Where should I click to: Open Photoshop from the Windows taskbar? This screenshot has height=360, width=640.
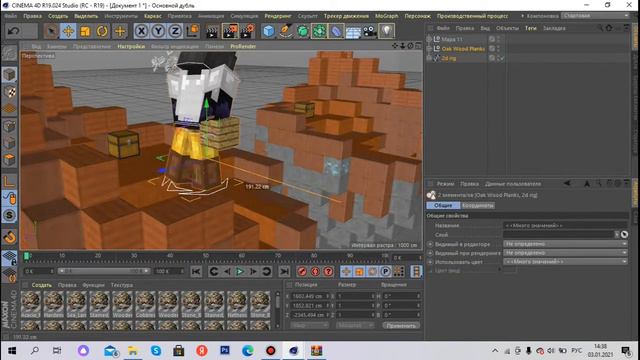(224, 350)
